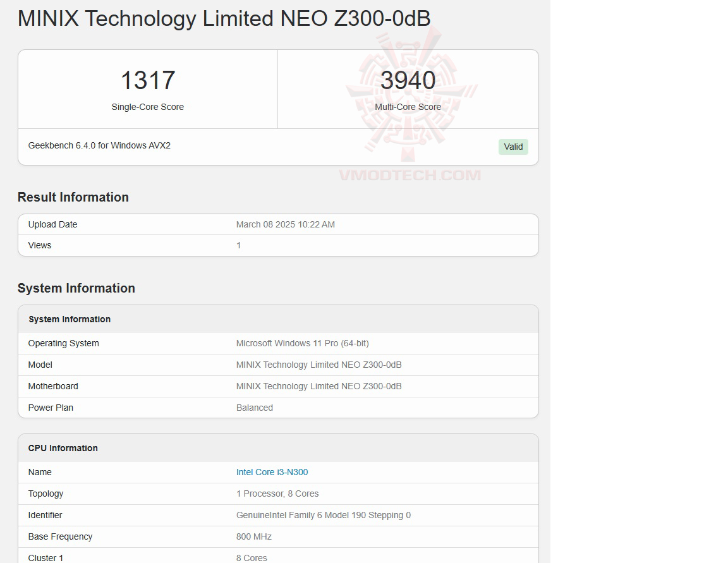Open the Intel Core i3-N300 link
The image size is (728, 563).
pos(272,472)
